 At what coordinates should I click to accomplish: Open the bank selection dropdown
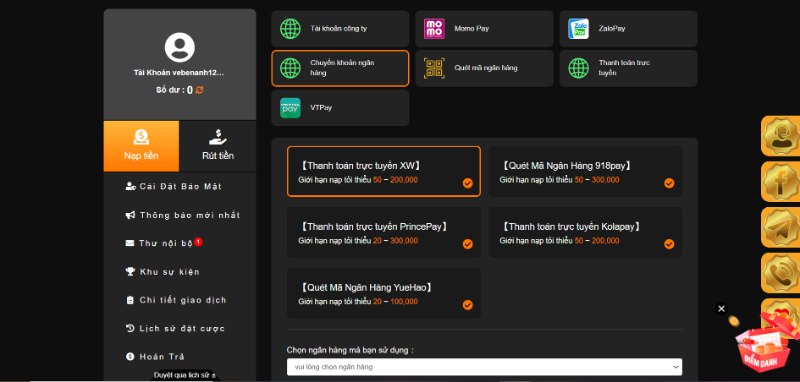[484, 367]
